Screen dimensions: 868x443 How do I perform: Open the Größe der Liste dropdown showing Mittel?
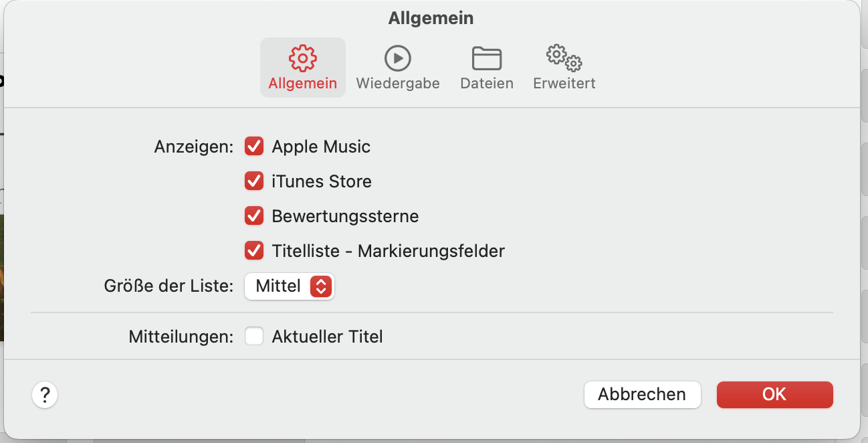tap(289, 286)
